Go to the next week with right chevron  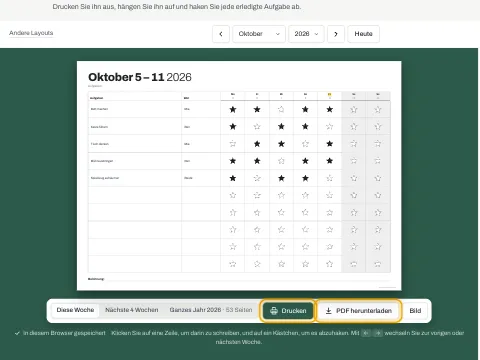tap(336, 34)
